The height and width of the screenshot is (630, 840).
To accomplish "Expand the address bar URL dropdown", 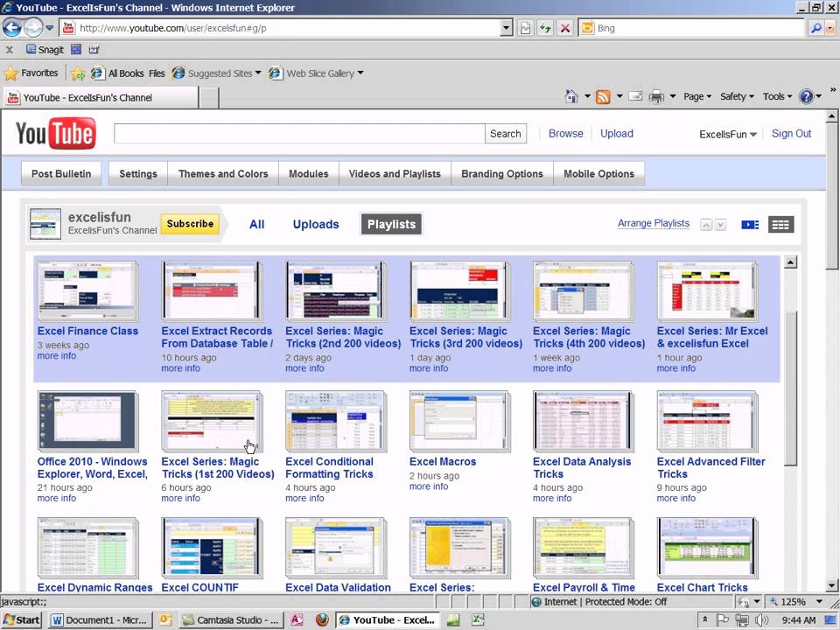I will click(506, 28).
